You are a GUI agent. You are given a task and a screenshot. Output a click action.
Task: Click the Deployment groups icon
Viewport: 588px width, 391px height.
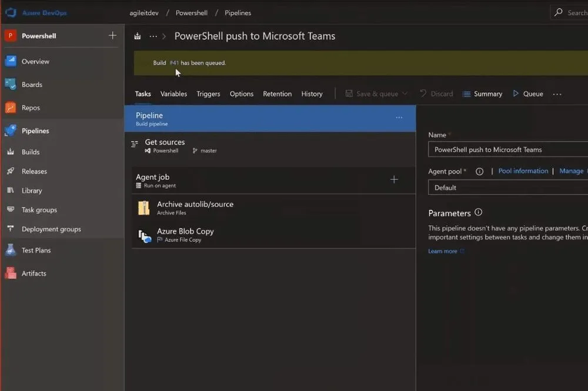point(11,228)
